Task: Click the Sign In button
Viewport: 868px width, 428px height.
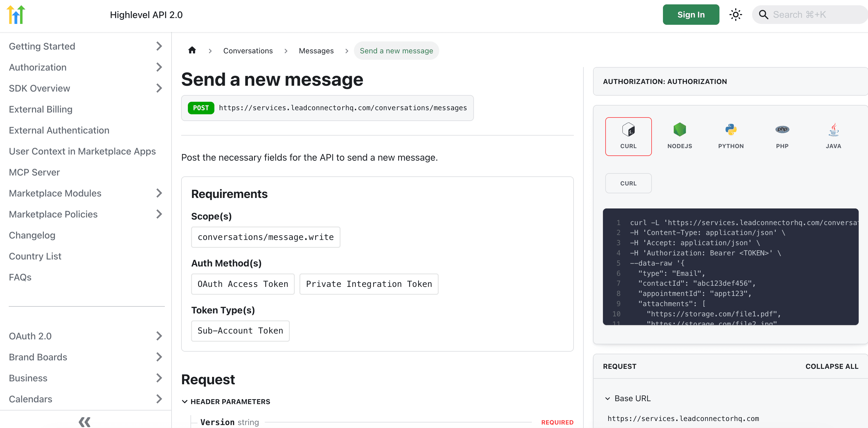Action: pyautogui.click(x=691, y=15)
